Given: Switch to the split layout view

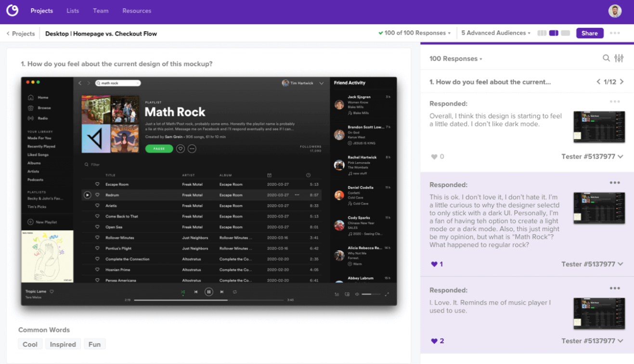Looking at the screenshot, I should 554,33.
